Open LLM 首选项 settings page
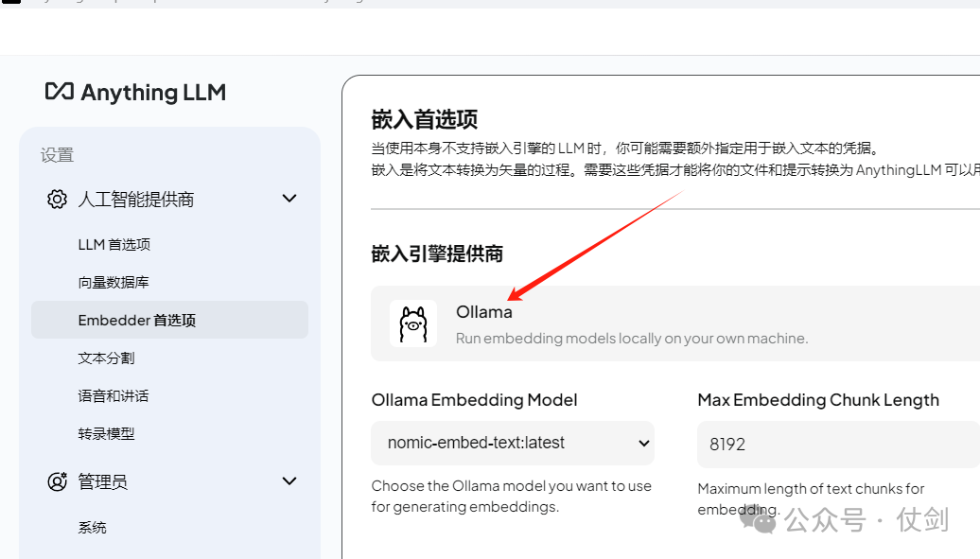The image size is (980, 559). point(114,244)
